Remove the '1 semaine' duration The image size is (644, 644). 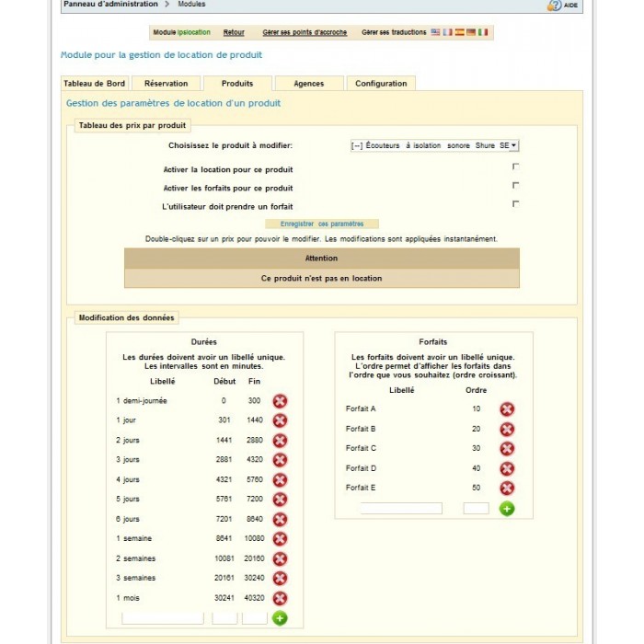(x=280, y=539)
